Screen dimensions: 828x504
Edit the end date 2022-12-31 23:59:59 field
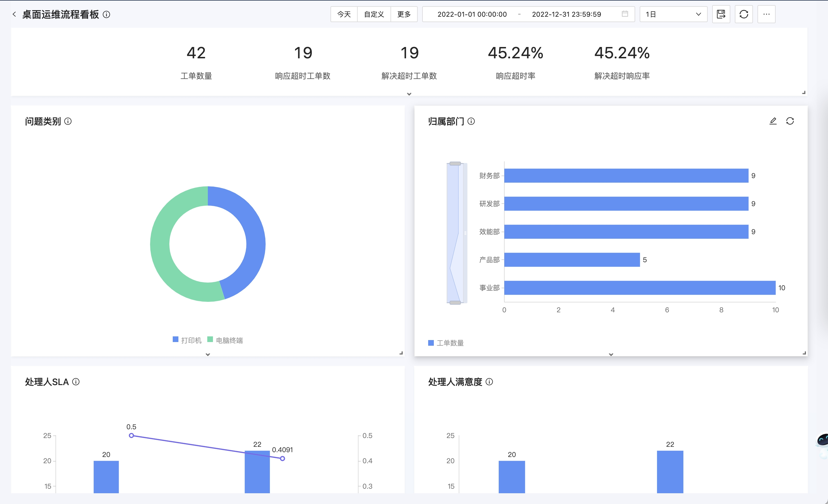(x=566, y=14)
